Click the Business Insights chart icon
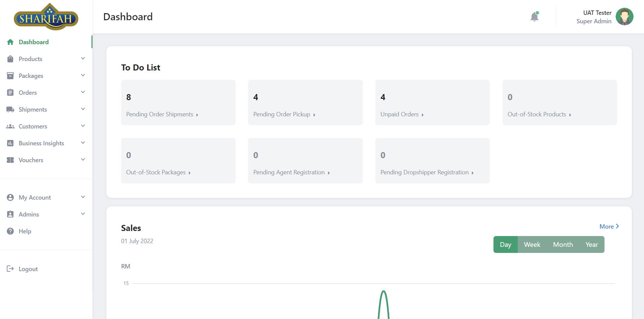Screen dimensions: 644x319 point(10,143)
